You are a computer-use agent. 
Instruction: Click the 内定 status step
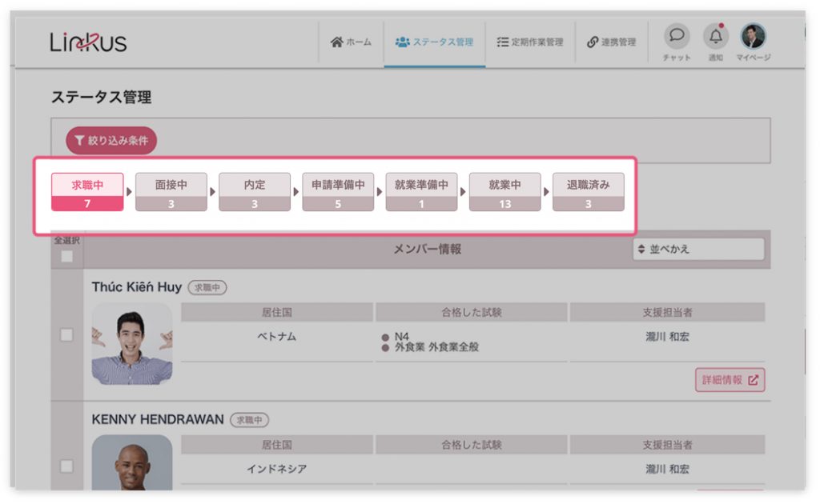coord(255,192)
